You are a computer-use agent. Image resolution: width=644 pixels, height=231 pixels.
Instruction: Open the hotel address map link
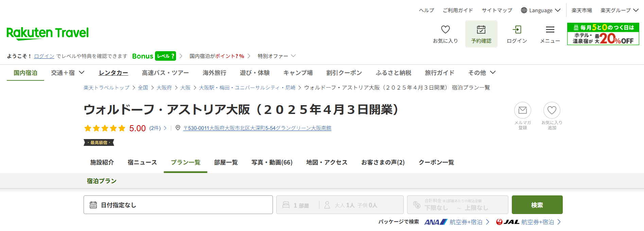(x=257, y=128)
